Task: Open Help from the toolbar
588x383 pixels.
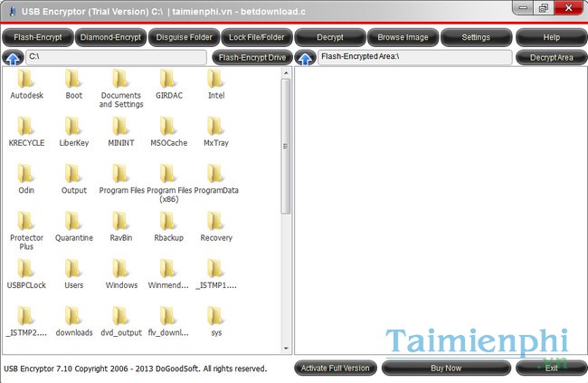Action: (551, 37)
